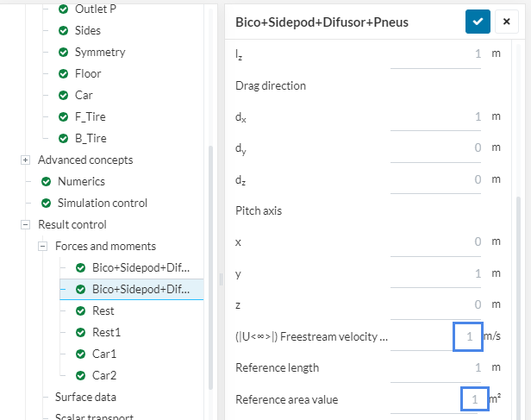Collapse the Result control section
The height and width of the screenshot is (420, 531).
(25, 224)
